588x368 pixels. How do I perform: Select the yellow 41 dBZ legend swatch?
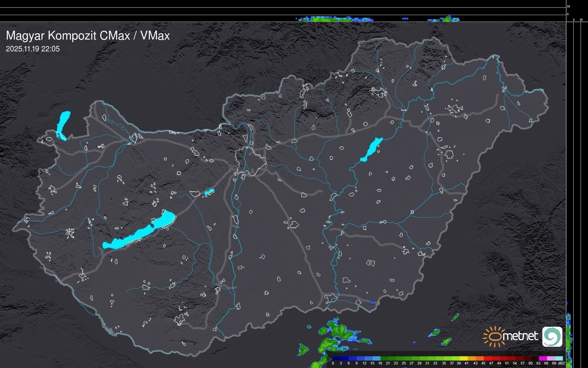(x=464, y=359)
